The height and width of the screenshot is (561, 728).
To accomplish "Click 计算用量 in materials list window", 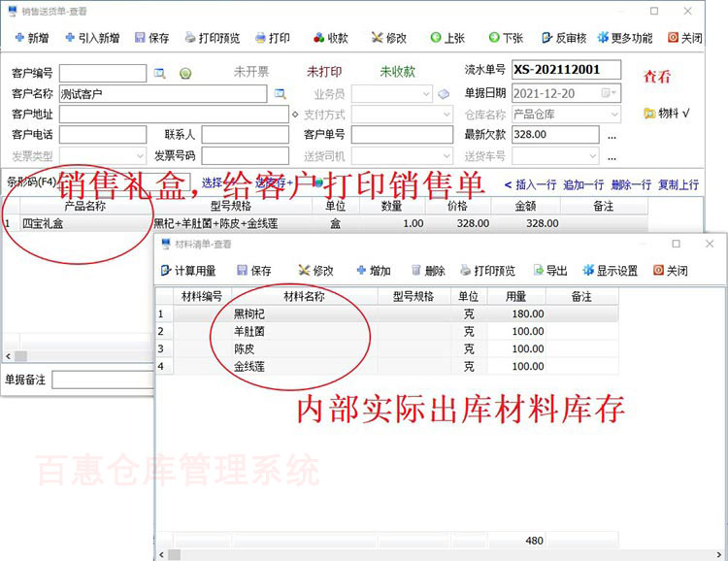I will click(188, 271).
